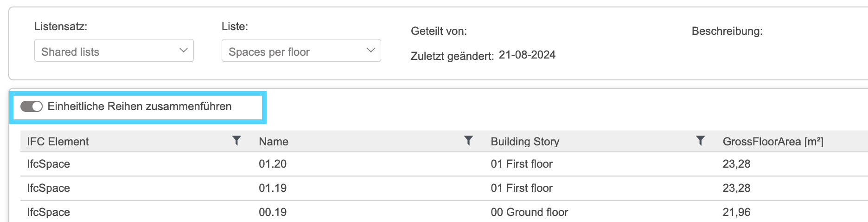The height and width of the screenshot is (222, 868).
Task: Toggle Einheitliche Reihen zusammenführen switch
Action: pos(32,106)
